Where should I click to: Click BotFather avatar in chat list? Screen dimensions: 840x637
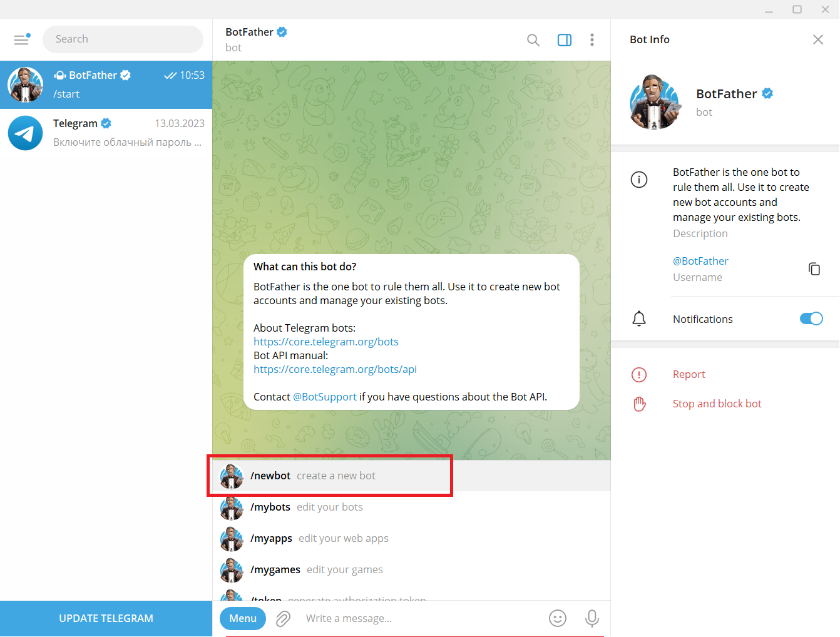click(26, 85)
